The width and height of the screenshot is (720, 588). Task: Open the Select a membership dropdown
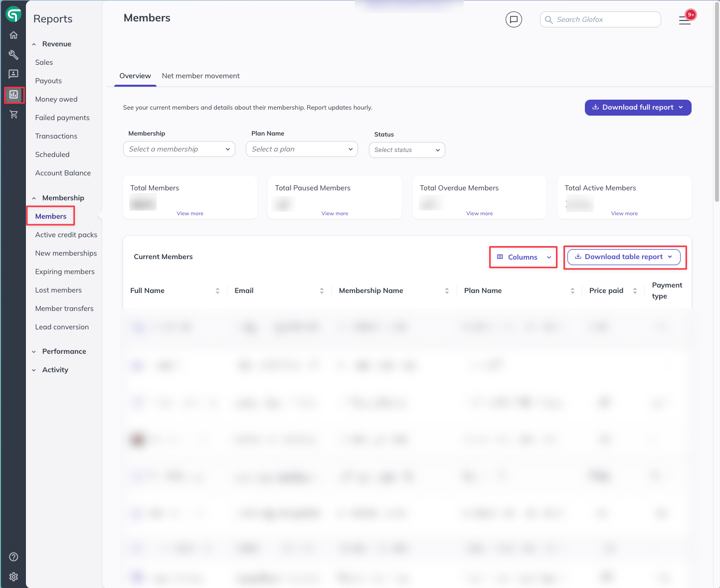[179, 149]
